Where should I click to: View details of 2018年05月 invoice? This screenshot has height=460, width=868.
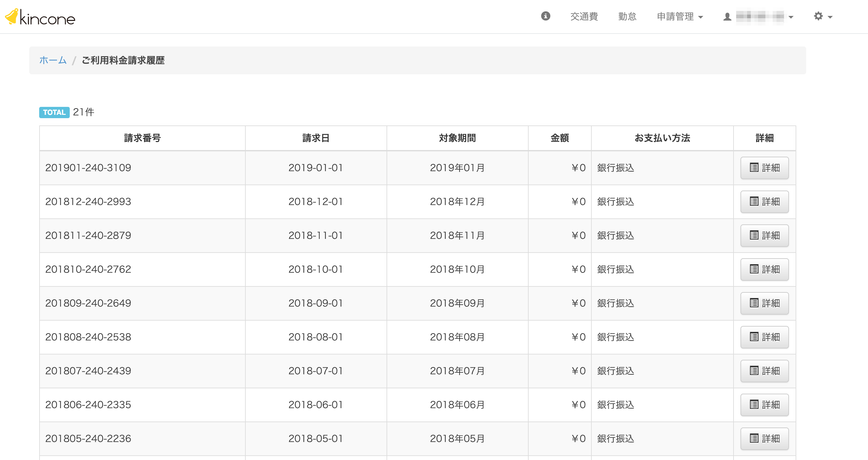pyautogui.click(x=764, y=438)
